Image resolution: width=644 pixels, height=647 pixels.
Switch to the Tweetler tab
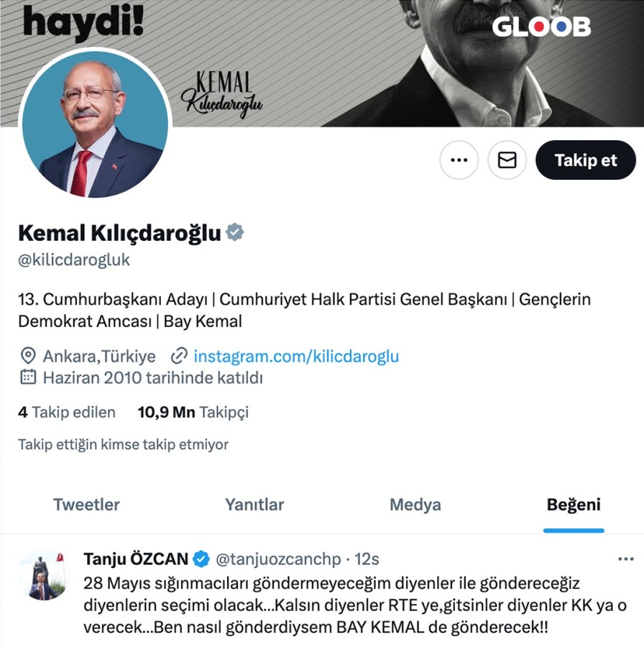[x=86, y=505]
